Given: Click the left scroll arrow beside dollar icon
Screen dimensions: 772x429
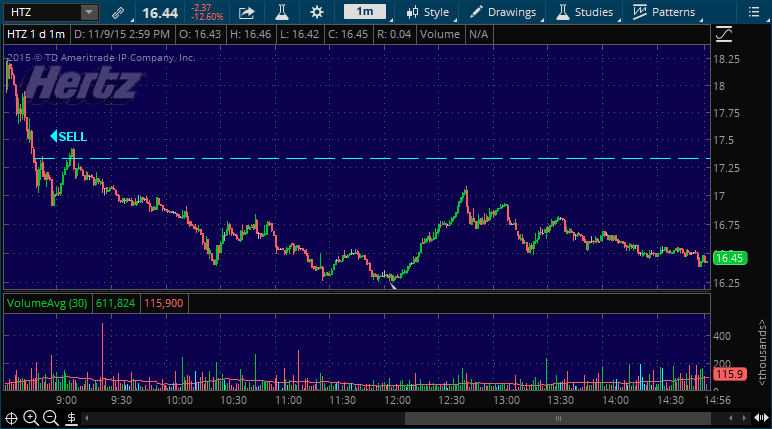Looking at the screenshot, I should pos(87,419).
